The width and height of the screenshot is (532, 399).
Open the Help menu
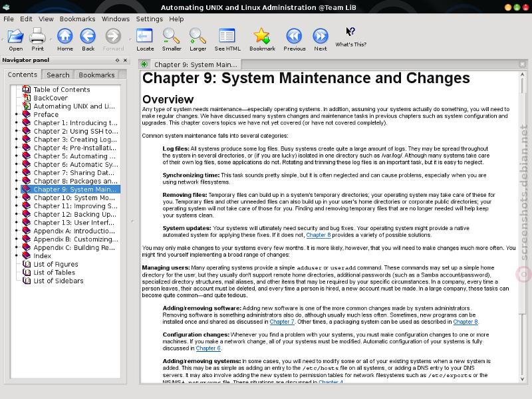[x=176, y=19]
